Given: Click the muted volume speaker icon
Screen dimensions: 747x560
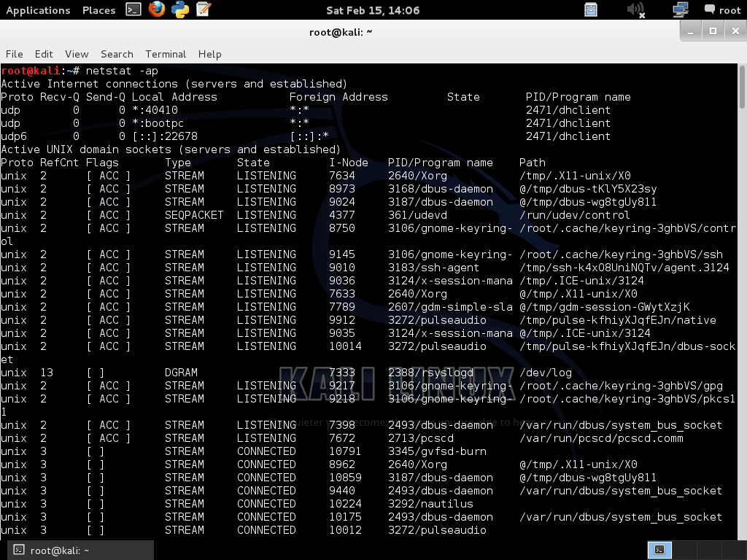Looking at the screenshot, I should tap(635, 9).
